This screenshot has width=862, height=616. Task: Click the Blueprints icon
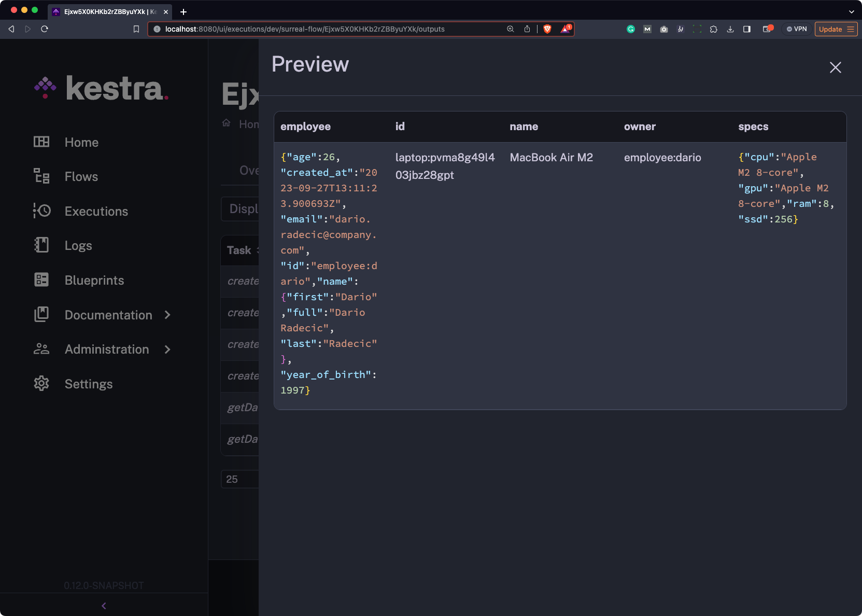[x=41, y=280]
